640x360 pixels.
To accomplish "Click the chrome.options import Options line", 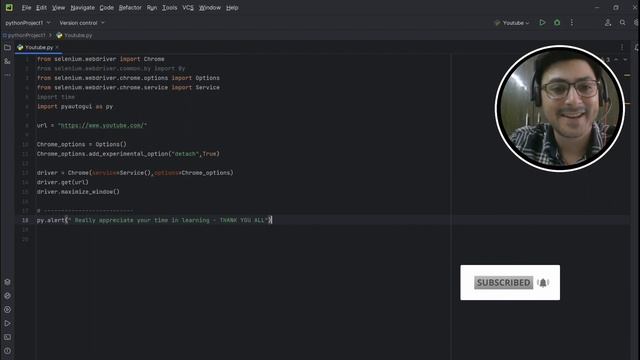I will 128,78.
